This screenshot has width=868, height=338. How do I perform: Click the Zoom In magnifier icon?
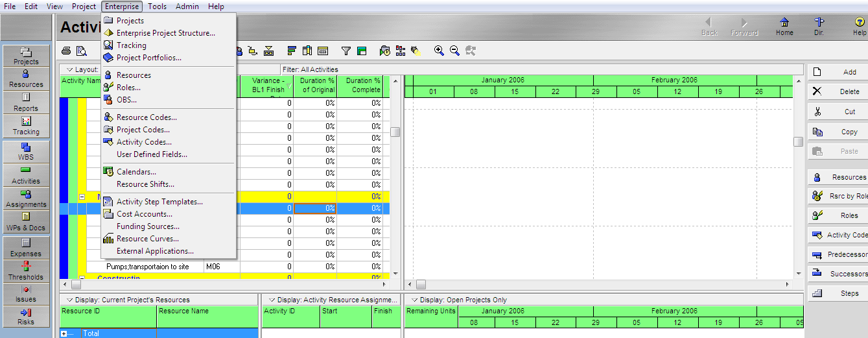(439, 51)
